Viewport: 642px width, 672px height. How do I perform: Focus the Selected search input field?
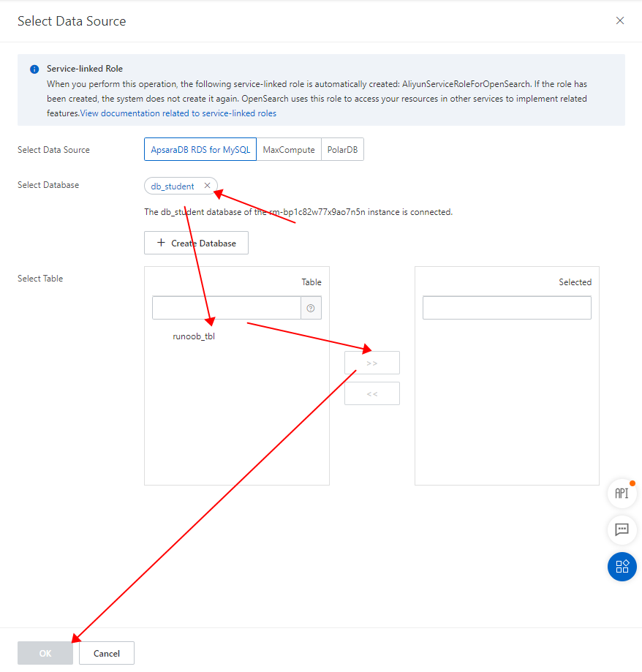(x=507, y=308)
